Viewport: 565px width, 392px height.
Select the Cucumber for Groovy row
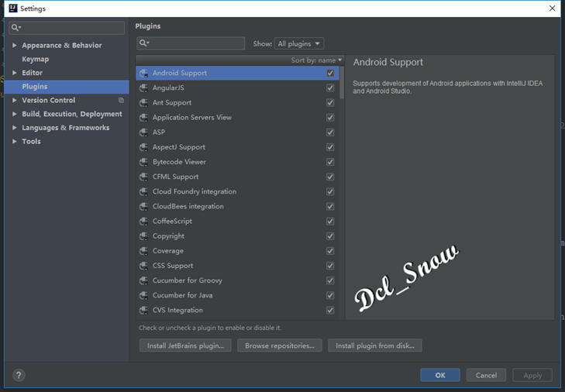pos(237,280)
